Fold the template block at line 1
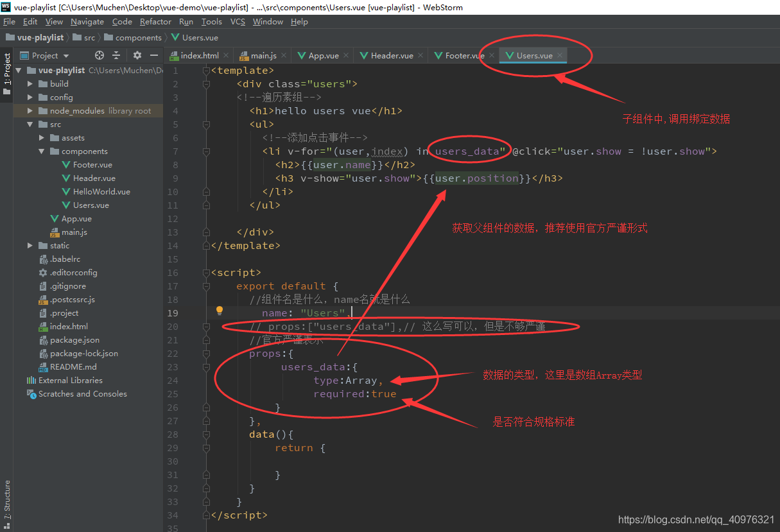 pyautogui.click(x=206, y=71)
